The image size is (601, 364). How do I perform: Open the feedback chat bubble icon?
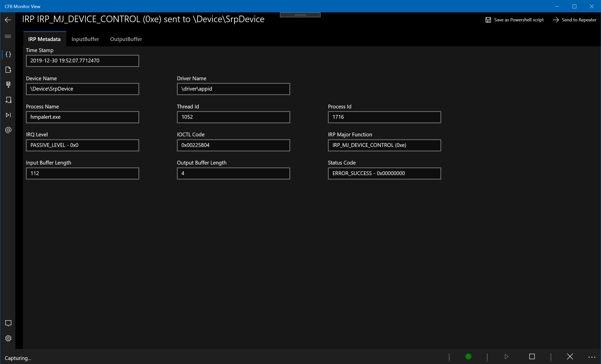pos(8,323)
